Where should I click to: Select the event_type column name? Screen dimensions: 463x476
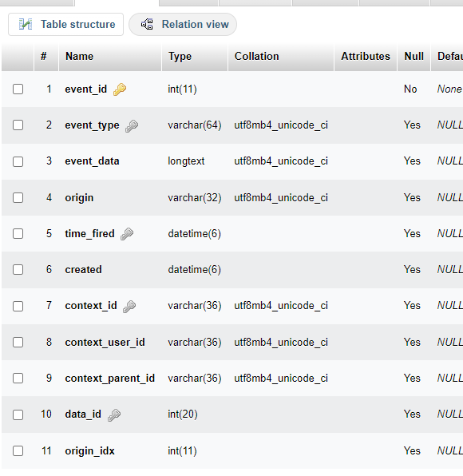pyautogui.click(x=92, y=125)
